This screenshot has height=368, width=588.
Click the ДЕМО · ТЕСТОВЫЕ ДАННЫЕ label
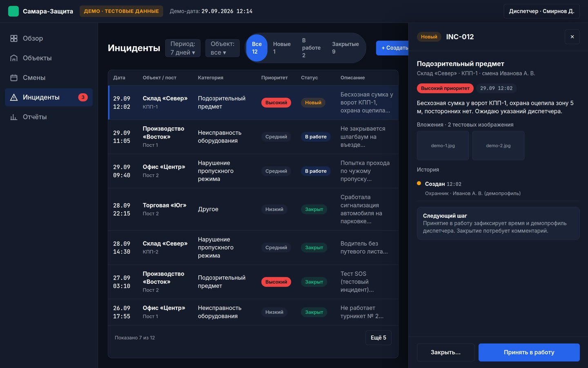[x=121, y=11]
